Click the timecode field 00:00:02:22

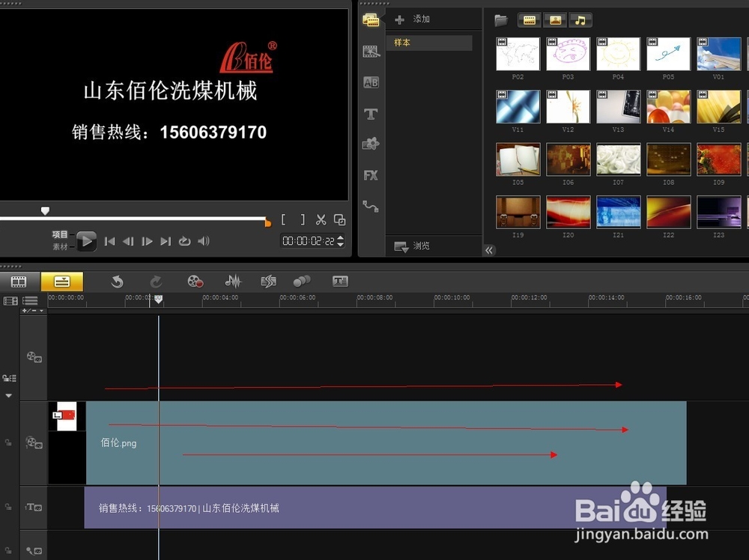(x=308, y=241)
